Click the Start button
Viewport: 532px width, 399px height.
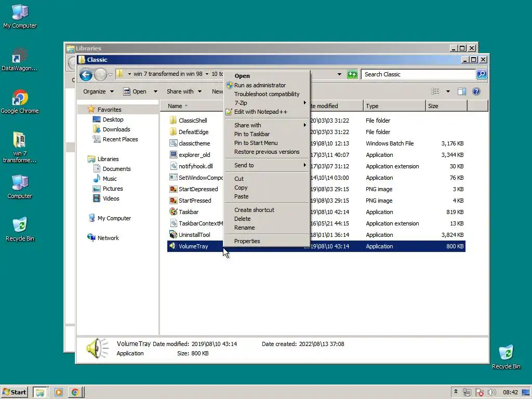pyautogui.click(x=14, y=392)
